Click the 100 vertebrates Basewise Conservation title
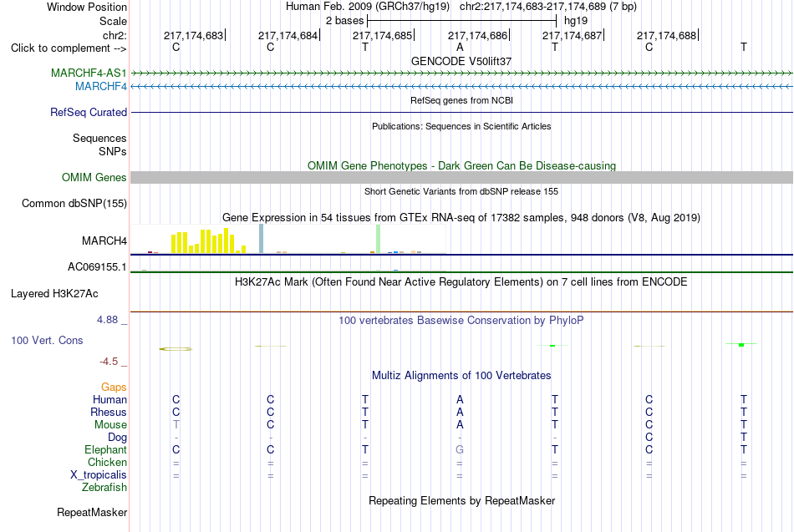Screen dimensions: 794x532 point(461,321)
